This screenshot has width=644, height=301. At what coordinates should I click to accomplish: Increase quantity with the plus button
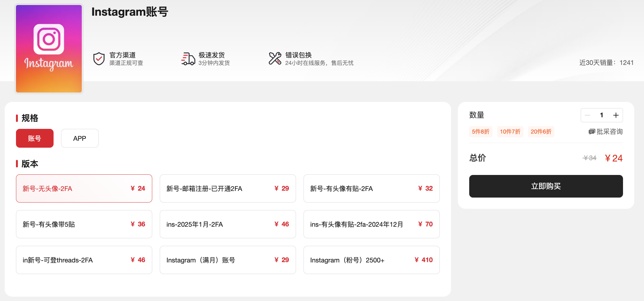coord(616,115)
